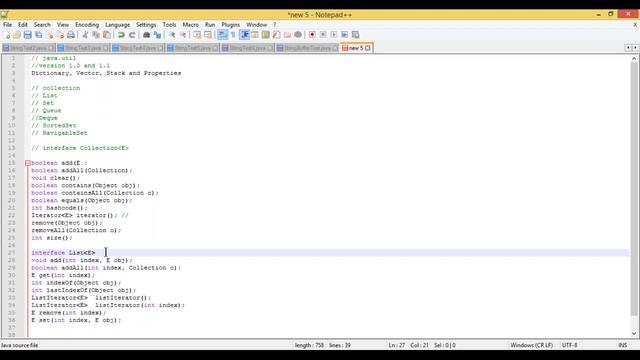Click the Java source file status label

[19, 345]
